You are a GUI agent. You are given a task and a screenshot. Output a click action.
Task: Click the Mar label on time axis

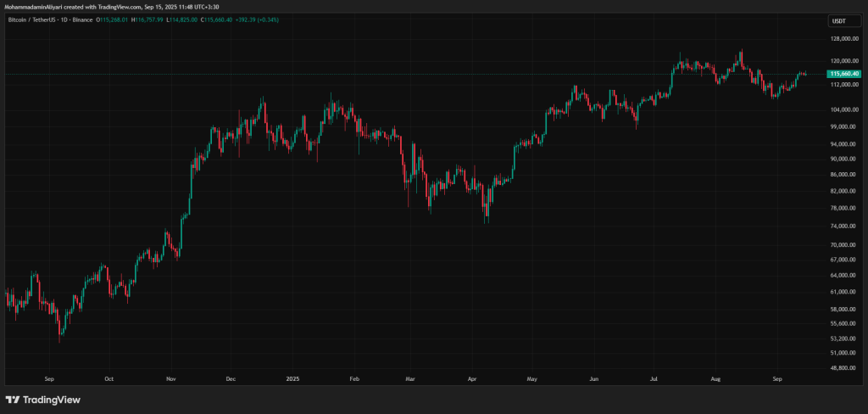tap(409, 379)
